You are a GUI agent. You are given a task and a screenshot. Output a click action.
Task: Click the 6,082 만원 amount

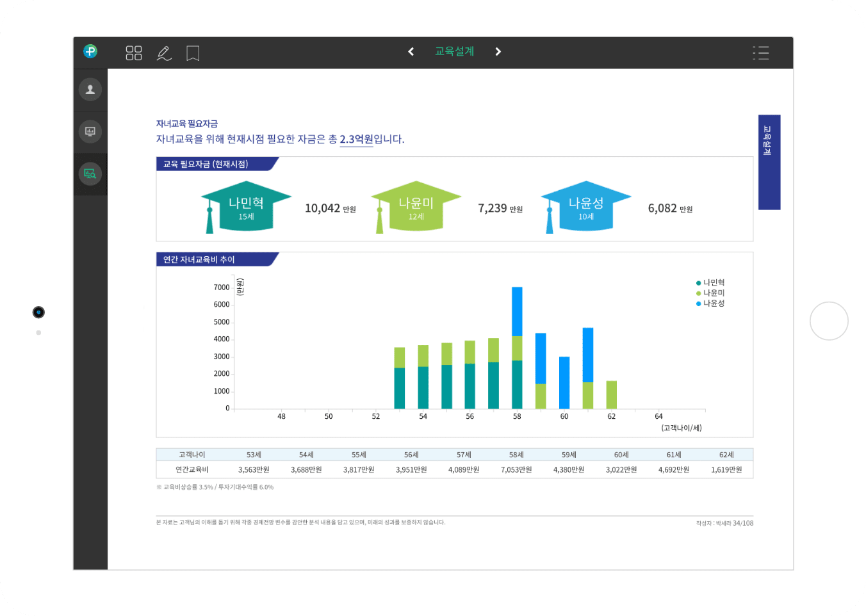670,208
